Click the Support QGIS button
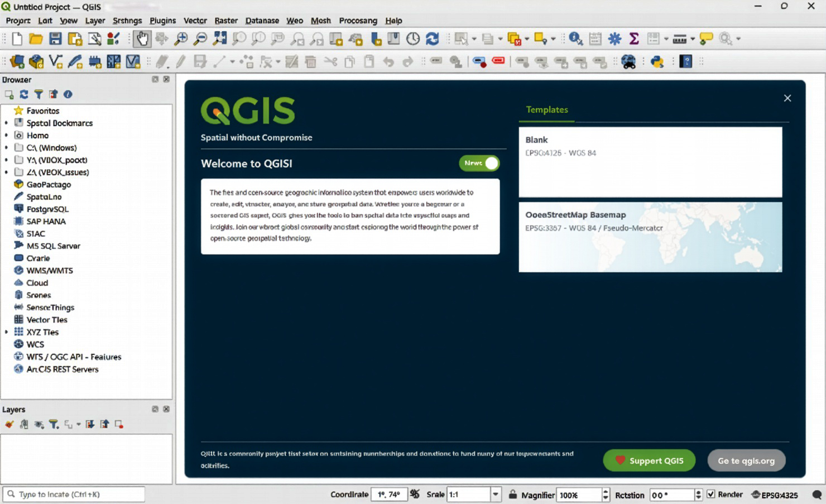 point(649,460)
